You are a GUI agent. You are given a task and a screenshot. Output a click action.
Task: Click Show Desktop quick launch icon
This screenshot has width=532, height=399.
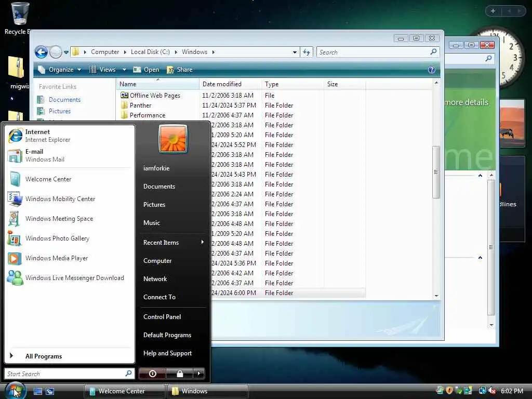pyautogui.click(x=37, y=391)
